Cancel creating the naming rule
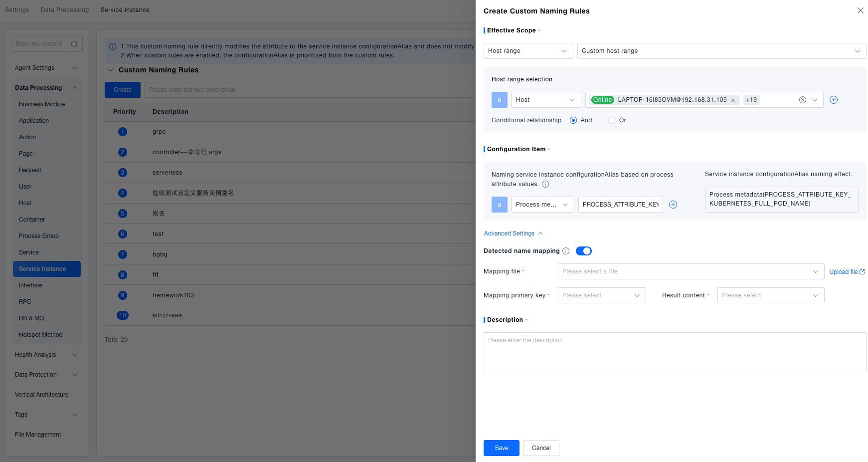The image size is (868, 462). coord(541,448)
